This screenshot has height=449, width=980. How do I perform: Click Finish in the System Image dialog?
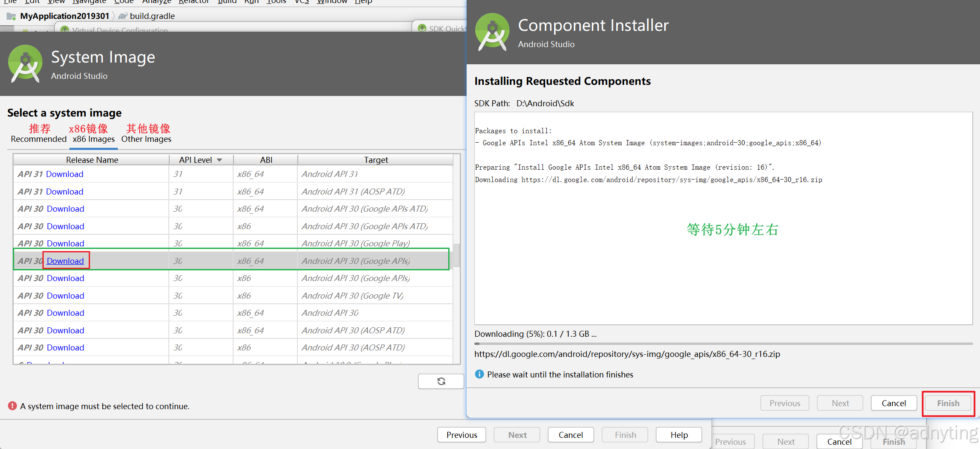click(625, 435)
